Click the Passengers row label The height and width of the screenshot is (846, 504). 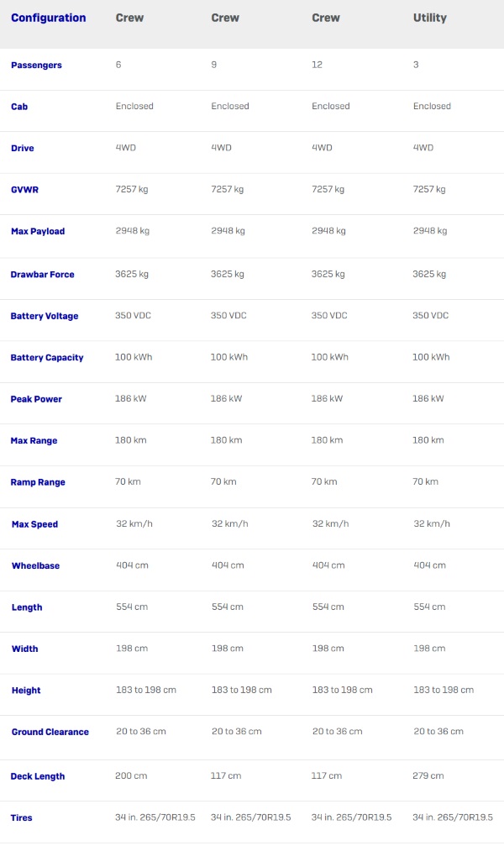[x=36, y=66]
